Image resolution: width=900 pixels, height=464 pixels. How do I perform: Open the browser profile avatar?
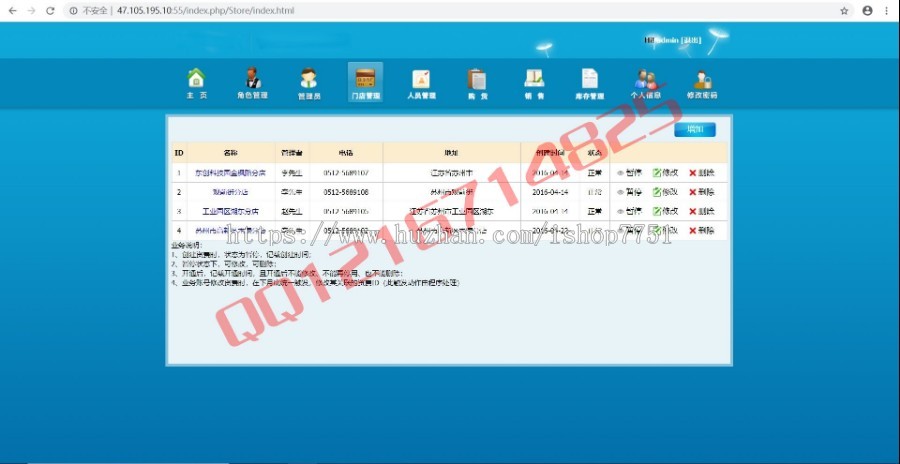pos(867,10)
